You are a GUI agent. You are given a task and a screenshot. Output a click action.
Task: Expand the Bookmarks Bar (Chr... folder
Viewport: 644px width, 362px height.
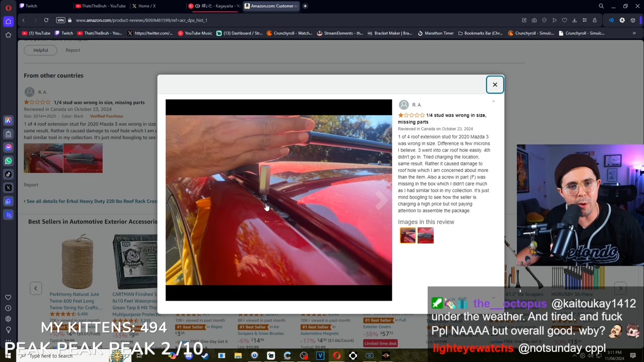(480, 33)
